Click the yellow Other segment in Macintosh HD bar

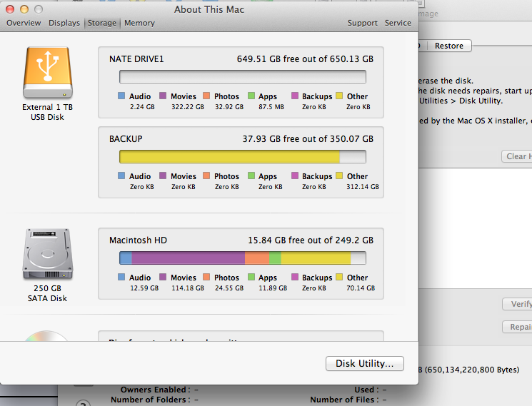tap(316, 258)
